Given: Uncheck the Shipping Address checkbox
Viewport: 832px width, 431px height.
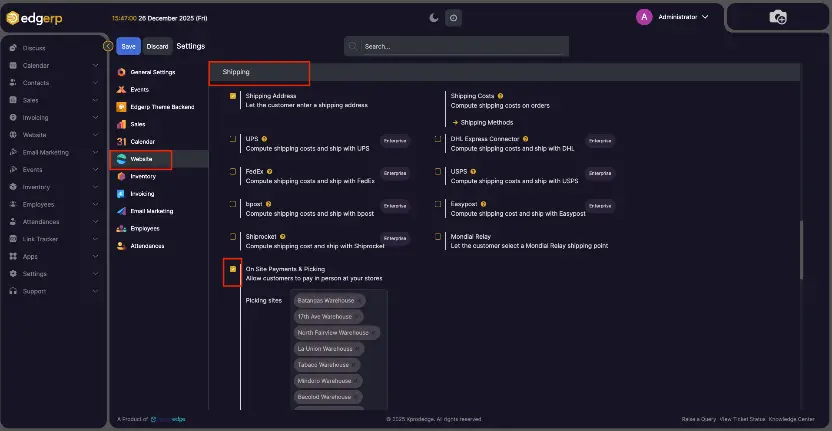Looking at the screenshot, I should (x=233, y=97).
